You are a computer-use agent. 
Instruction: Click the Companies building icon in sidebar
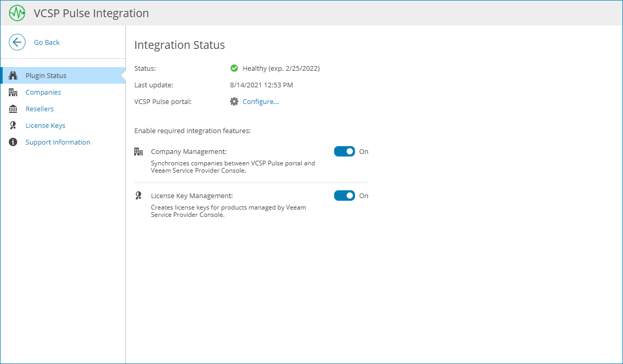[14, 92]
